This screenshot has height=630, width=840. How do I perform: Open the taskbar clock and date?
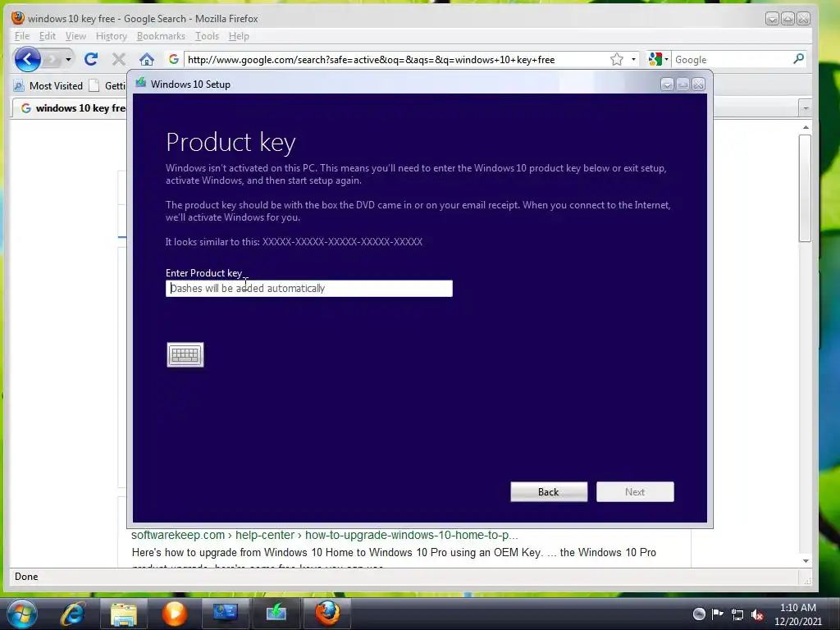click(x=797, y=614)
